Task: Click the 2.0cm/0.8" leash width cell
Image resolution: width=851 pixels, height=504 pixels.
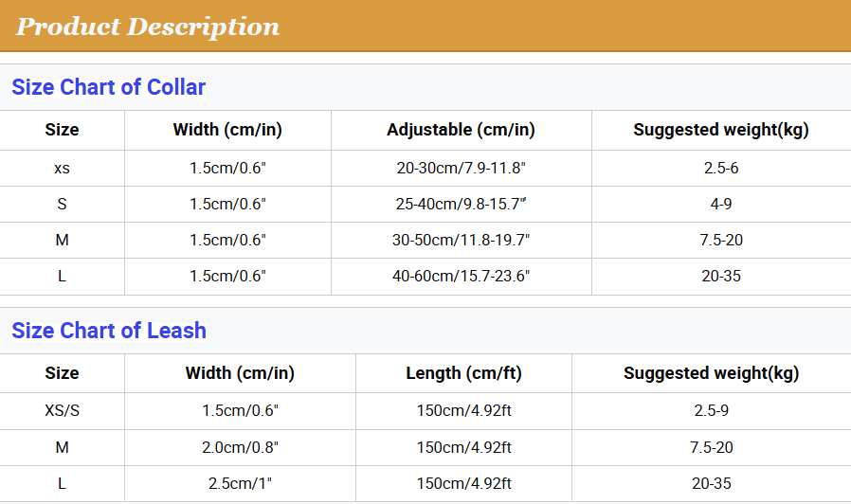Action: click(240, 447)
